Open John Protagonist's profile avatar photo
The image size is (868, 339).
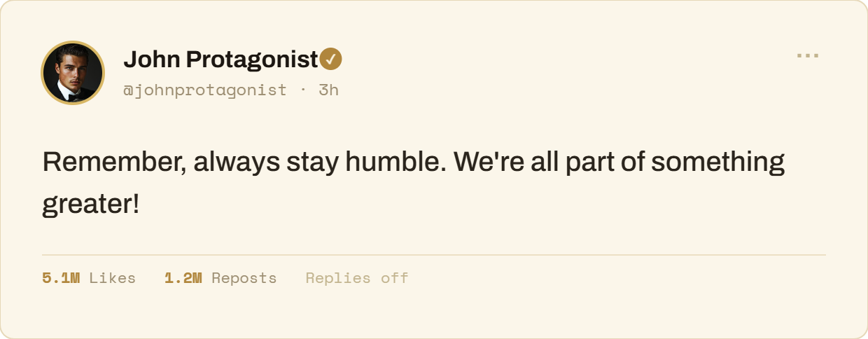pyautogui.click(x=73, y=73)
